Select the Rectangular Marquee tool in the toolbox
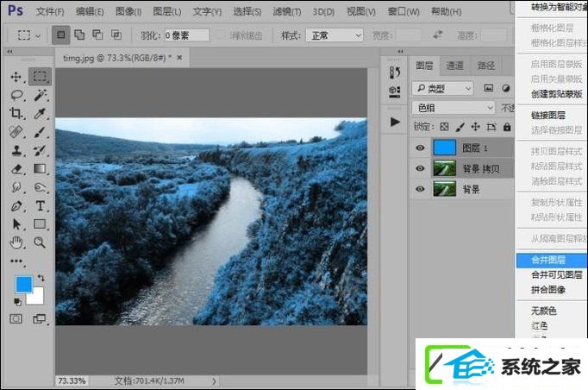Viewport: 588px width, 390px height. click(x=40, y=77)
